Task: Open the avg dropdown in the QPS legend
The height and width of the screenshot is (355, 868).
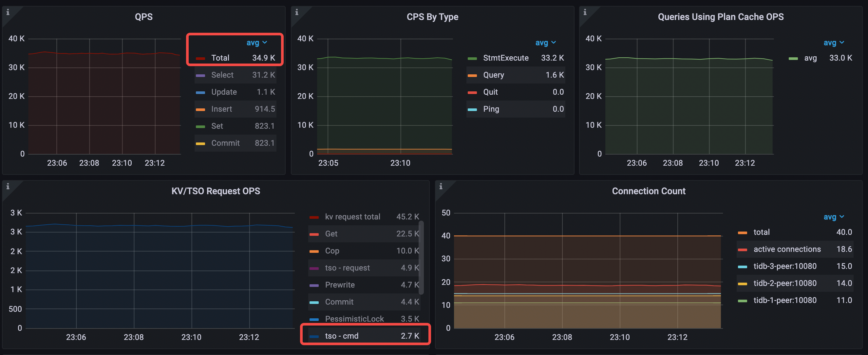Action: point(257,43)
